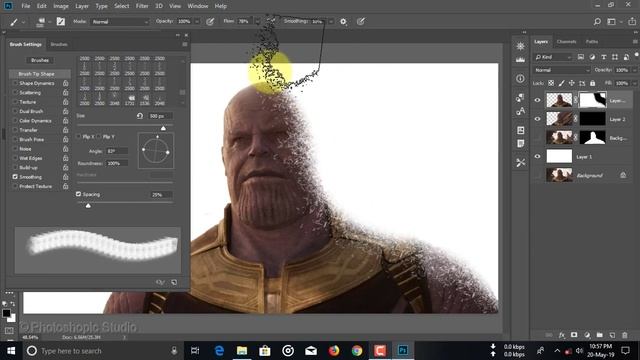Enable Dual Brush checkbox
Image resolution: width=640 pixels, height=360 pixels.
click(15, 111)
